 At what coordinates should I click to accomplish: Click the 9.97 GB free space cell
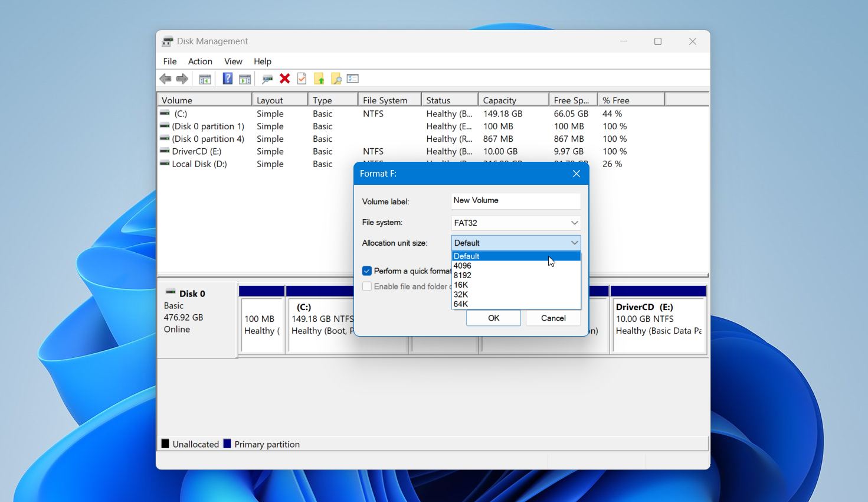pos(569,151)
